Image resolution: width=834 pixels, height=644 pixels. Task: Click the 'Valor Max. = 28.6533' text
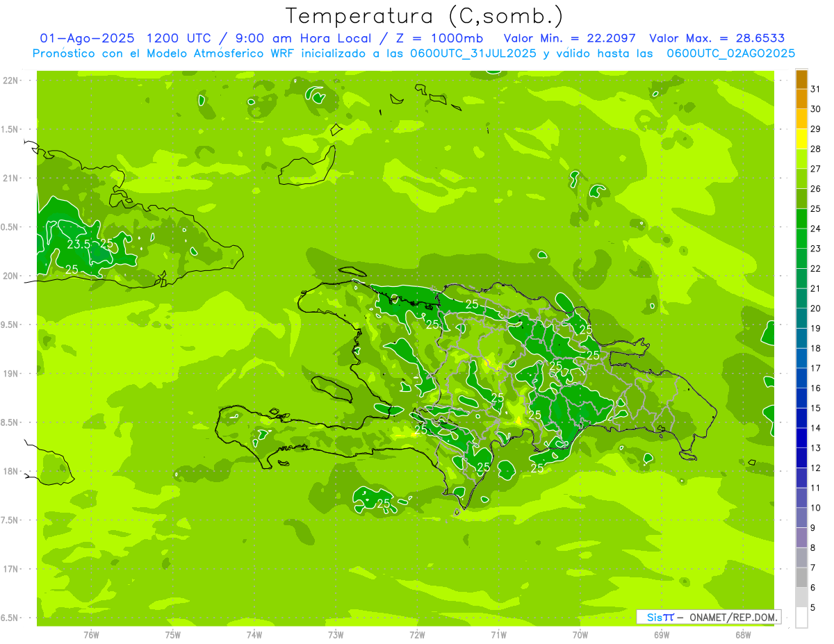[x=717, y=38]
